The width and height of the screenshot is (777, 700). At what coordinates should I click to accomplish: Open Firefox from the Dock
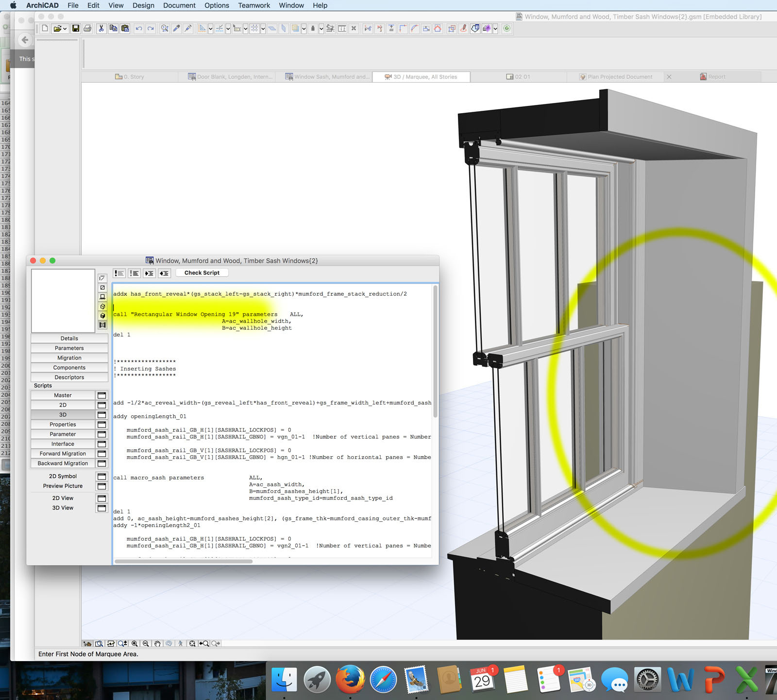pyautogui.click(x=350, y=680)
